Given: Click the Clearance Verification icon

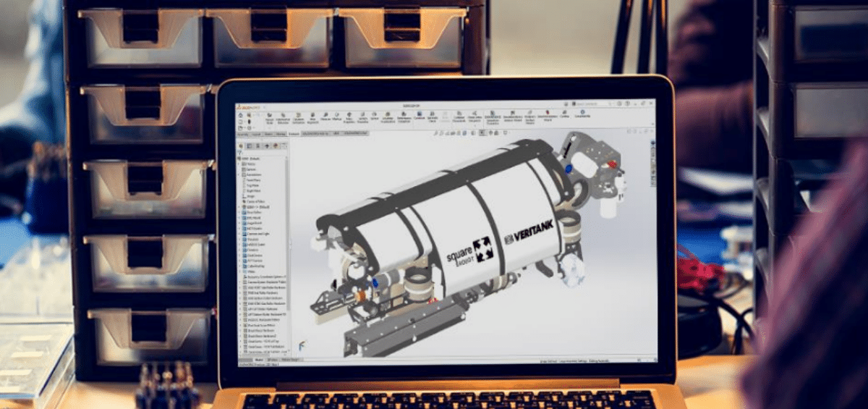Looking at the screenshot, I should (298, 117).
